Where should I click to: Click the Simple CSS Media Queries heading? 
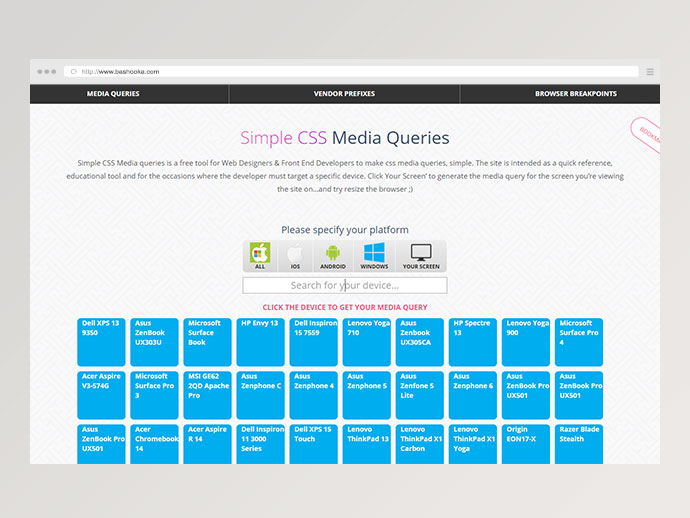[x=345, y=138]
